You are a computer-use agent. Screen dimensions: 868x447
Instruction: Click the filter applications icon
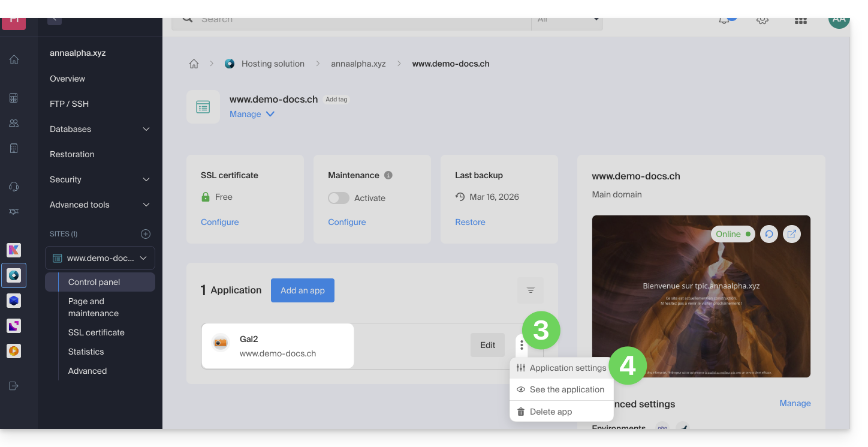click(x=531, y=290)
